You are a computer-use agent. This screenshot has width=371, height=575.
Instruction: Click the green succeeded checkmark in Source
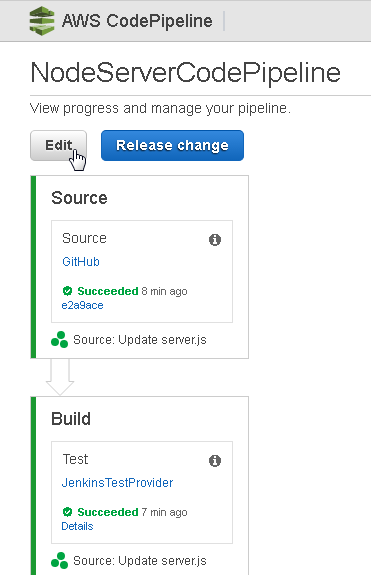pyautogui.click(x=67, y=291)
